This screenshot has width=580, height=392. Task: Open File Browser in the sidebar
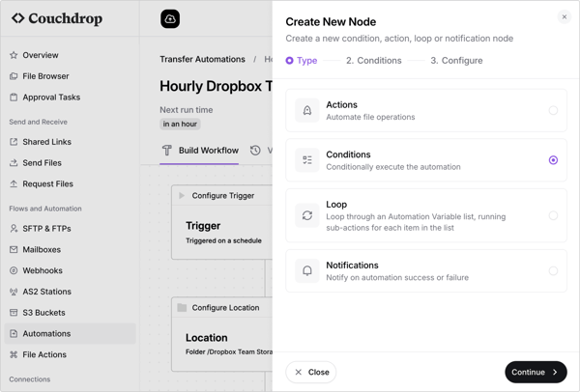70,76
